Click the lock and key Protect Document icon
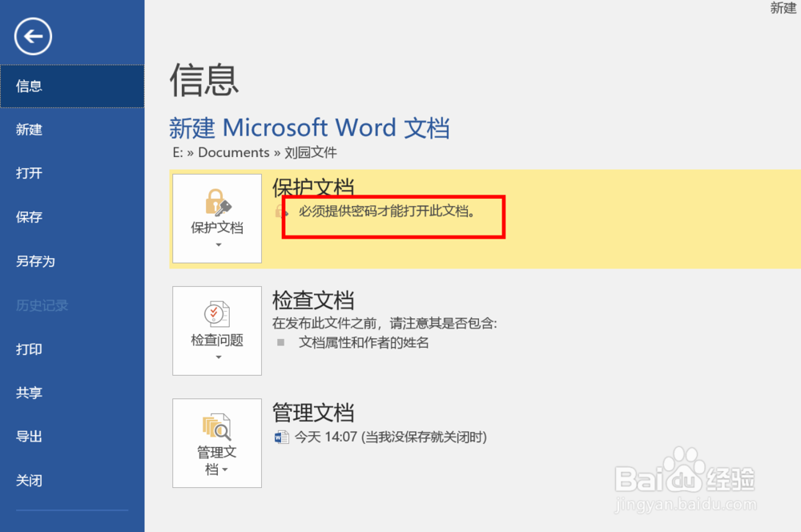The height and width of the screenshot is (532, 801). pyautogui.click(x=218, y=202)
